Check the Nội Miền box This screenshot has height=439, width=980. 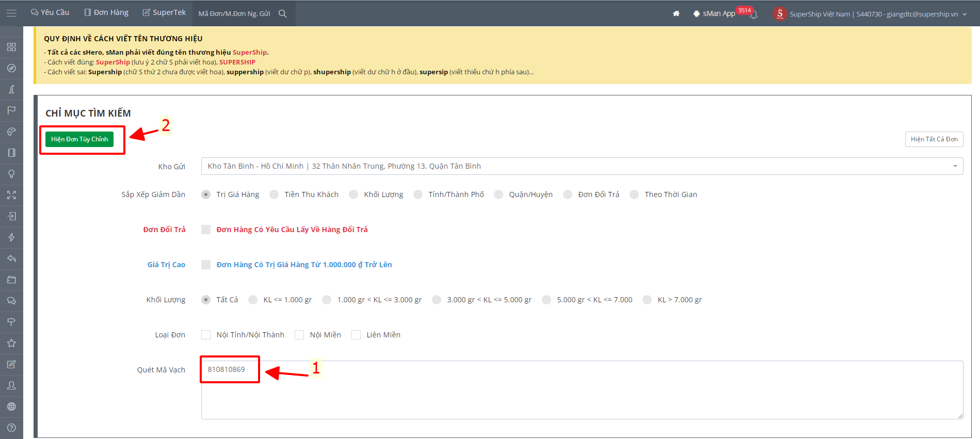click(x=299, y=335)
